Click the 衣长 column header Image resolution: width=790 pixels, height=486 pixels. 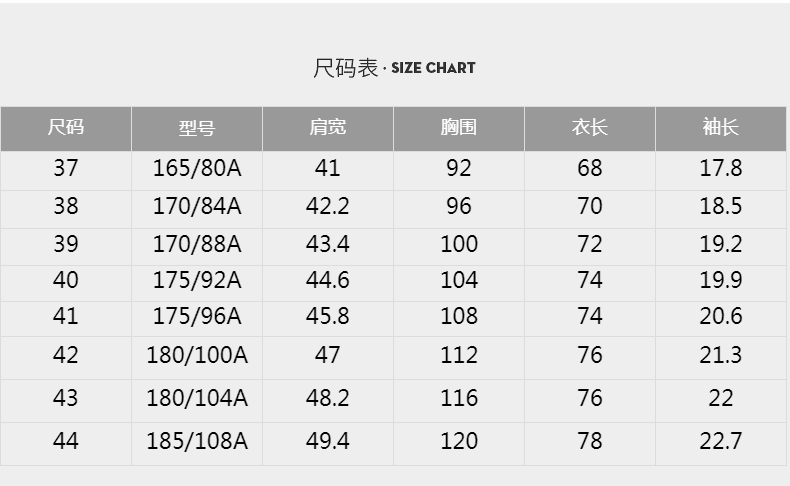tap(590, 128)
